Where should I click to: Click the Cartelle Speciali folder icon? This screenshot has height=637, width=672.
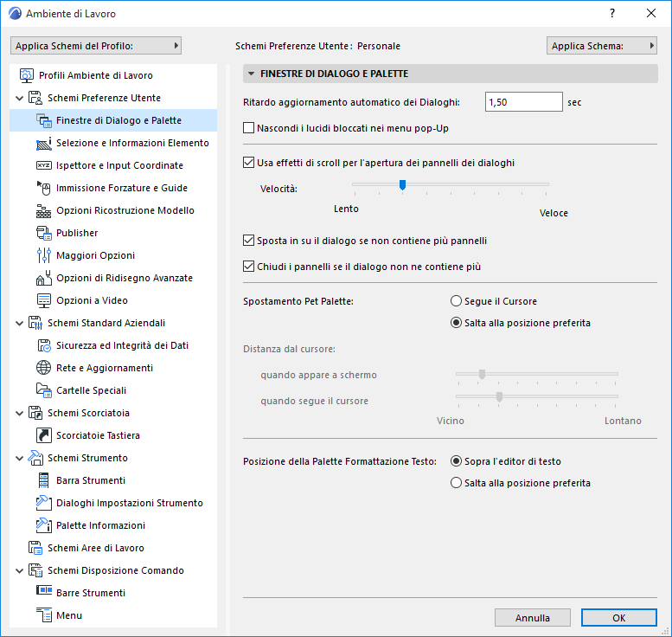click(44, 390)
